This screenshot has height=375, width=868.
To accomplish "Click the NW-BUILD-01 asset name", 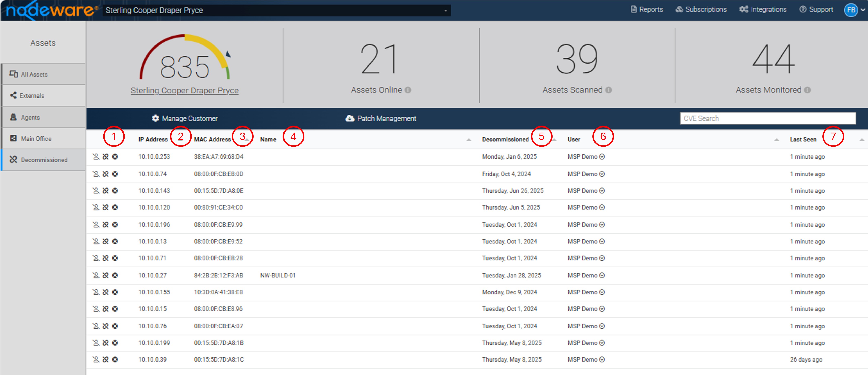I will click(278, 275).
